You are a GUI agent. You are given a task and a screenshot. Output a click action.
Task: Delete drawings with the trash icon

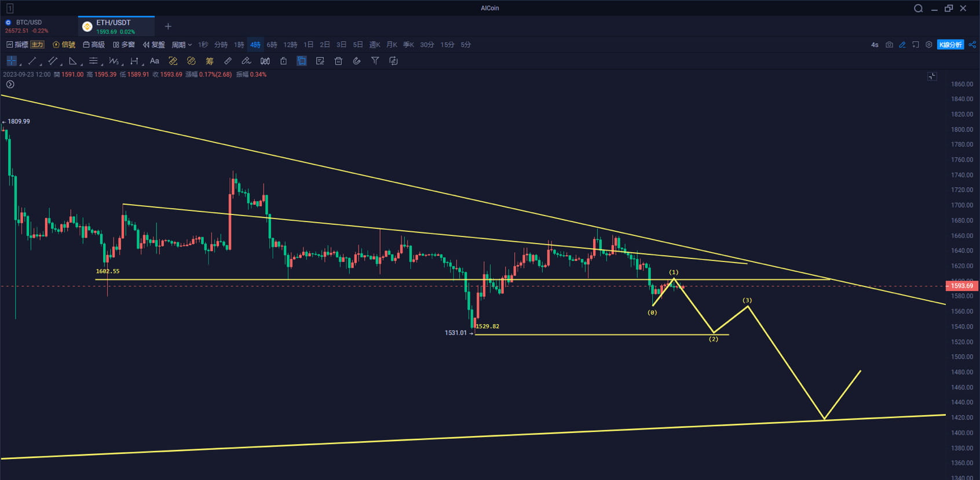point(338,61)
